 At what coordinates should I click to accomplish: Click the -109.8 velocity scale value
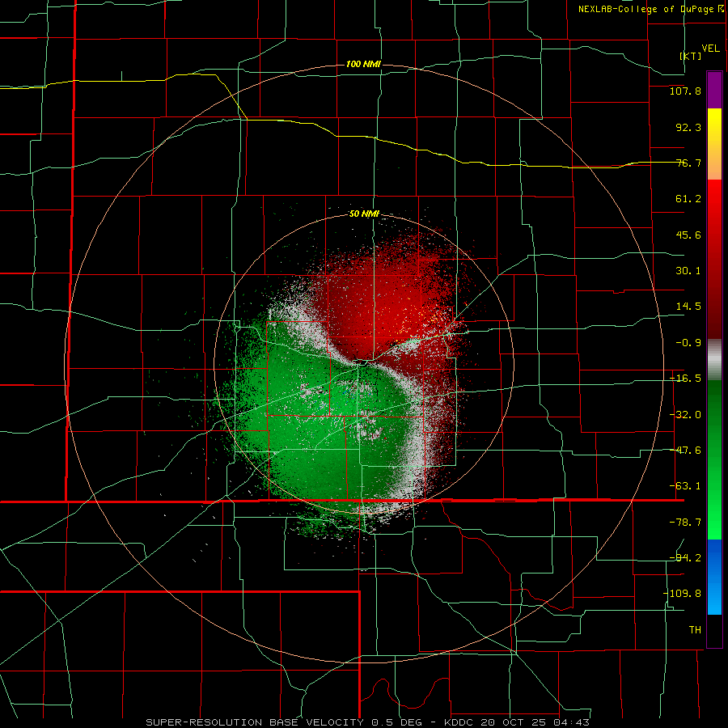click(682, 594)
